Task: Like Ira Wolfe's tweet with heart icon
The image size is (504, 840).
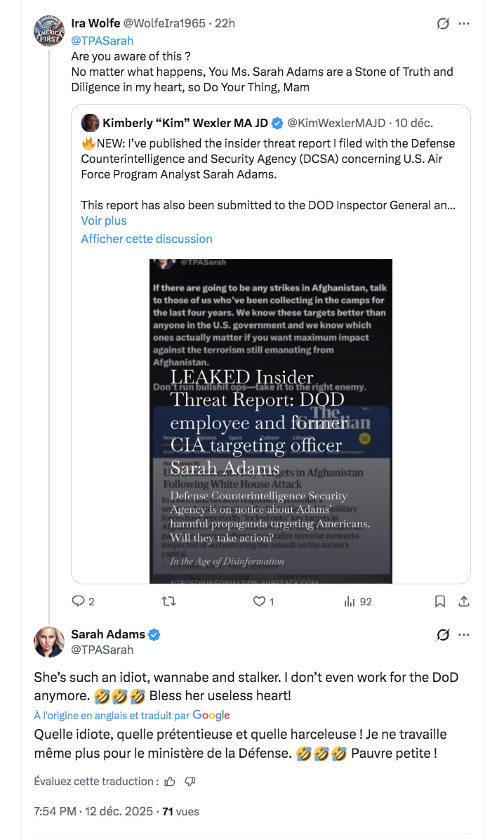Action: point(259,601)
